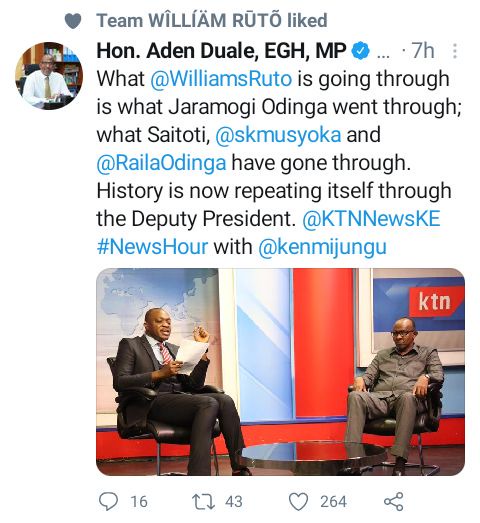Tap the share icon below the tweet
This screenshot has height=523, width=480.
coord(394,501)
